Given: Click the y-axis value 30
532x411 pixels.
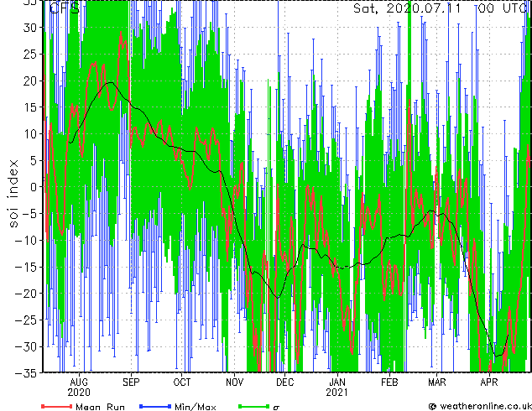Looking at the screenshot, I should point(29,28).
